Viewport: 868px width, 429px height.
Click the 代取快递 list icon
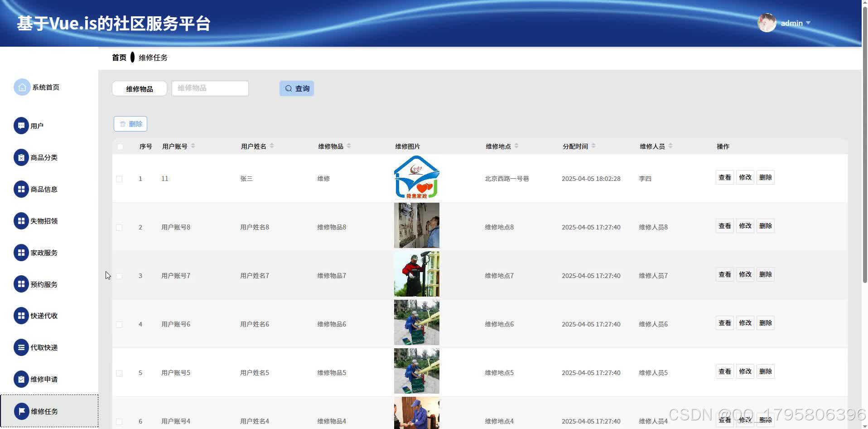21,347
